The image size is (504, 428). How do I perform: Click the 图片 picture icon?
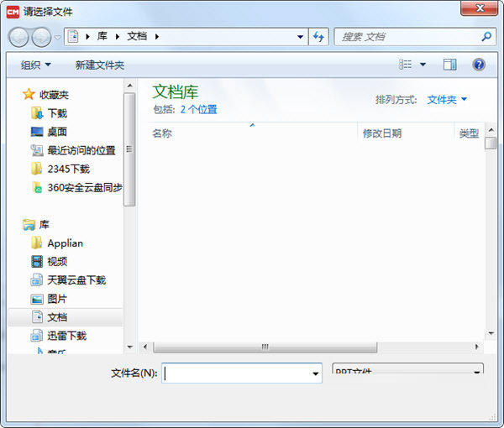37,300
